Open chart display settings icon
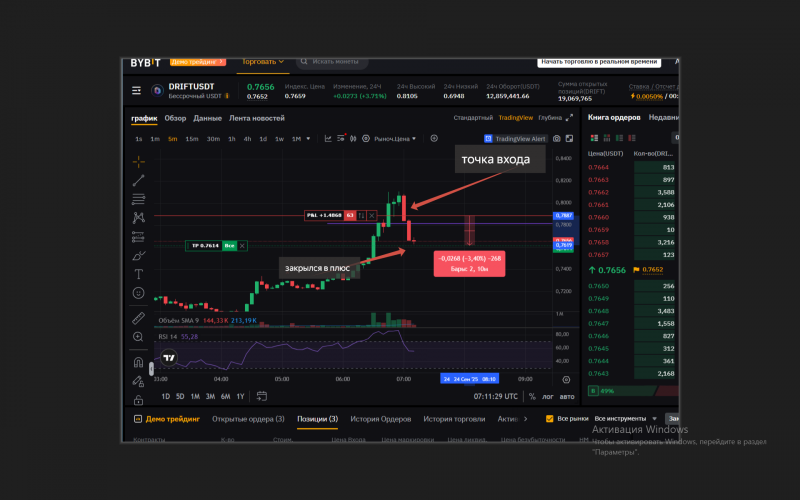This screenshot has height=500, width=800. (366, 139)
